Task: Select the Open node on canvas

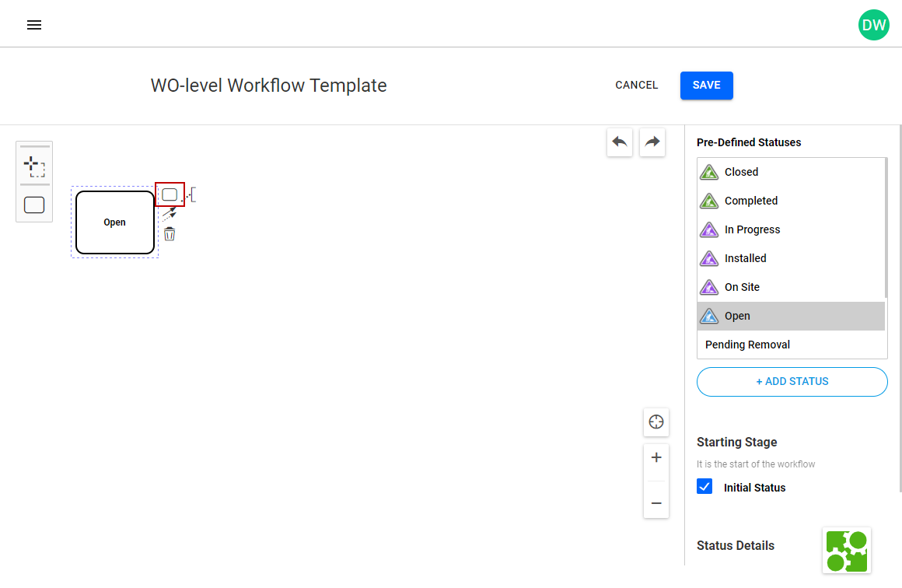Action: [x=114, y=222]
